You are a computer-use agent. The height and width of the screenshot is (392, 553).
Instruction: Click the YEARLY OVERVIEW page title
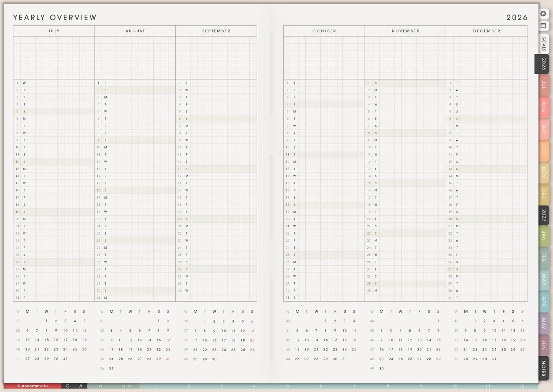[55, 17]
